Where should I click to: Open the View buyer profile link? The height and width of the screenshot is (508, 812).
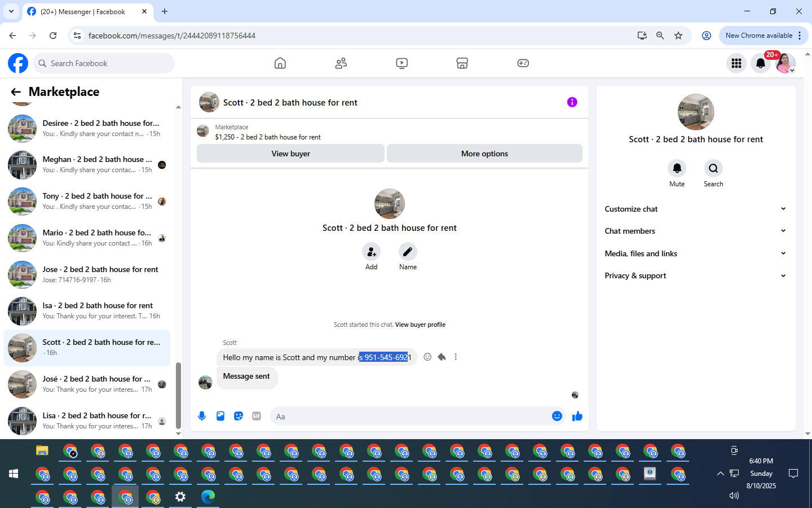coord(420,325)
